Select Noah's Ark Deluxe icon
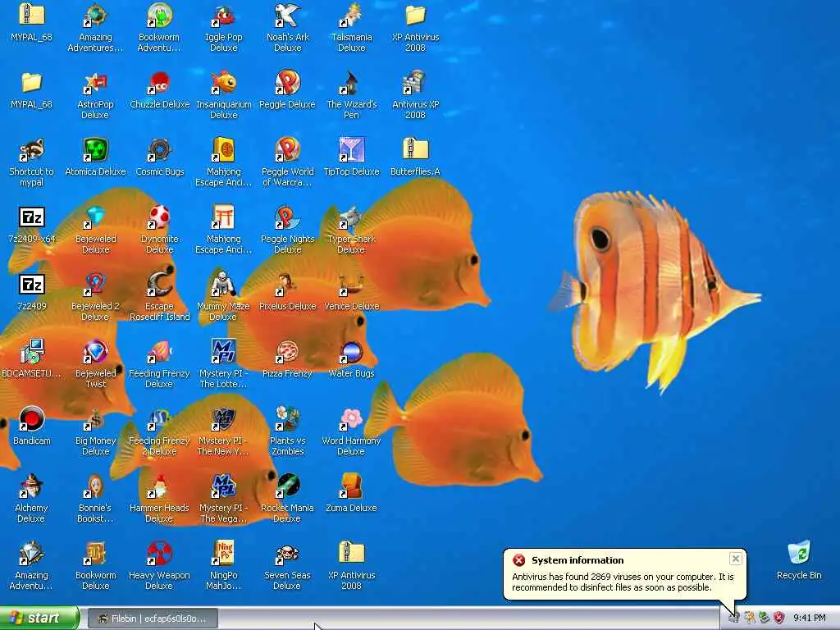This screenshot has width=840, height=630. click(x=288, y=16)
